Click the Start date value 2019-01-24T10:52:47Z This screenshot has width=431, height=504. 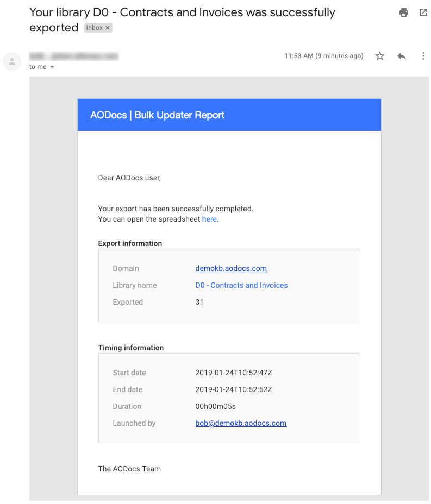coord(234,373)
